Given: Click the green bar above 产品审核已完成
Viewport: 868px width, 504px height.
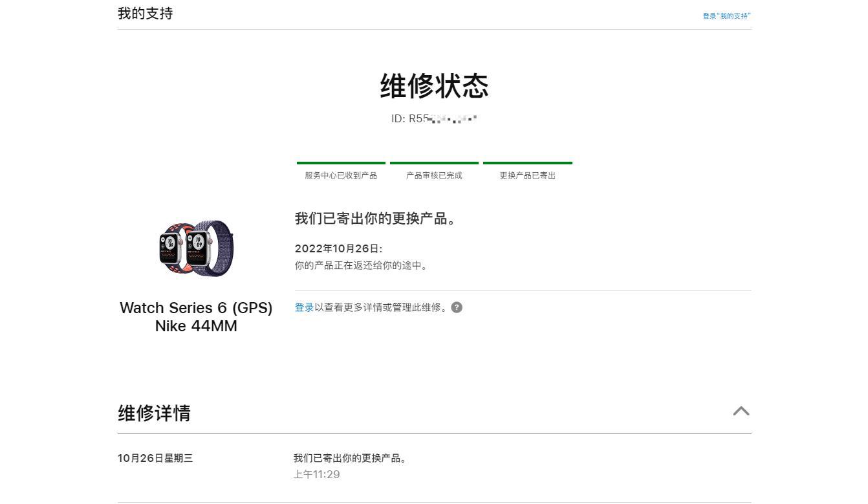Looking at the screenshot, I should tap(434, 163).
